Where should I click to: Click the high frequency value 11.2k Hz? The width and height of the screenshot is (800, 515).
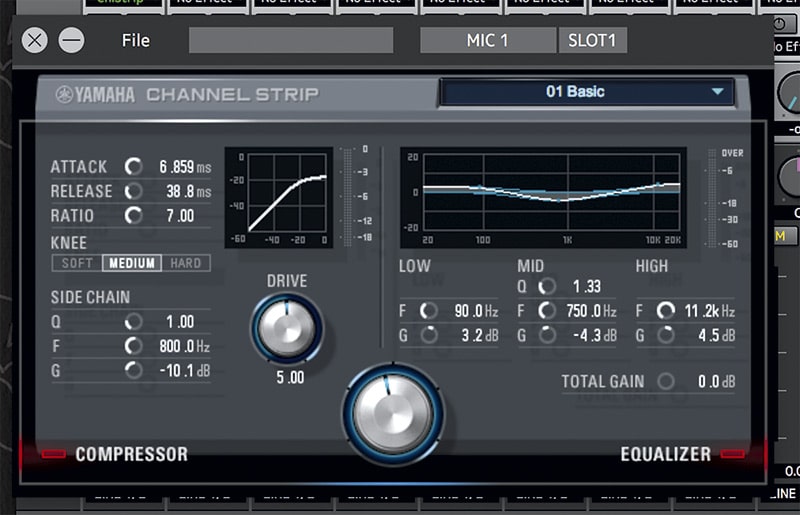coord(710,311)
